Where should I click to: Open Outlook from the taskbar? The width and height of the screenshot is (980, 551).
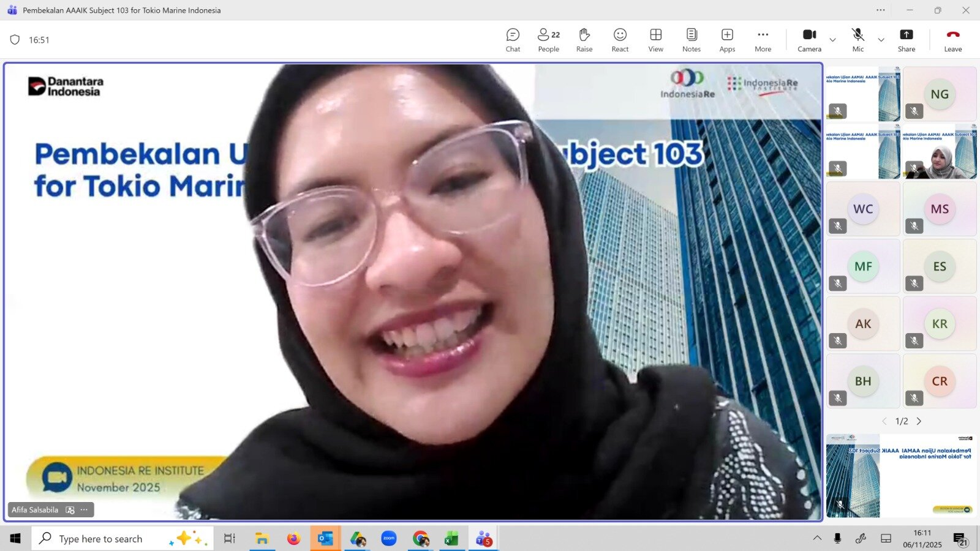coord(325,539)
